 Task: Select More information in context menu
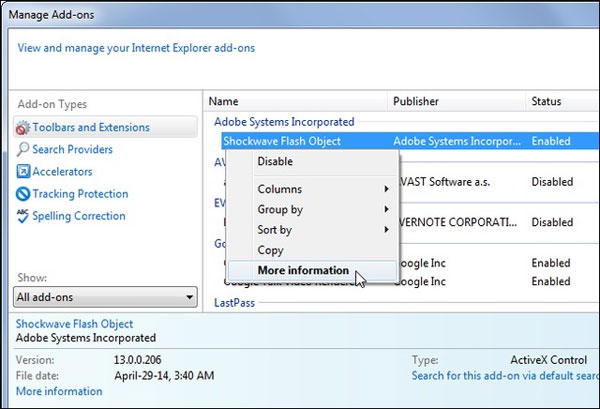[x=303, y=271]
